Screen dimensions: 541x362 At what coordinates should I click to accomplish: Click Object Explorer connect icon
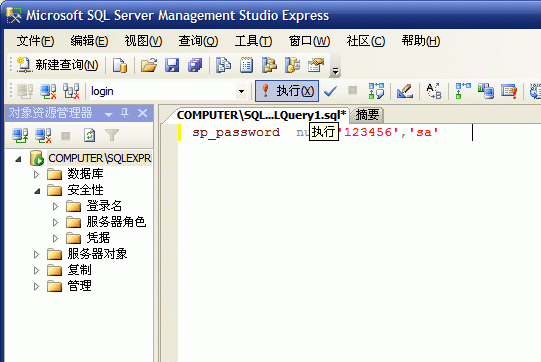[20, 135]
